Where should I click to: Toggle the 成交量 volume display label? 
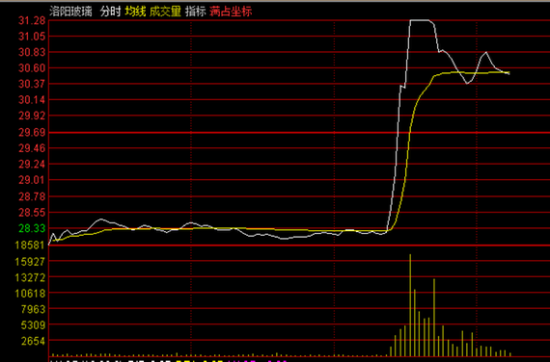[x=166, y=12]
